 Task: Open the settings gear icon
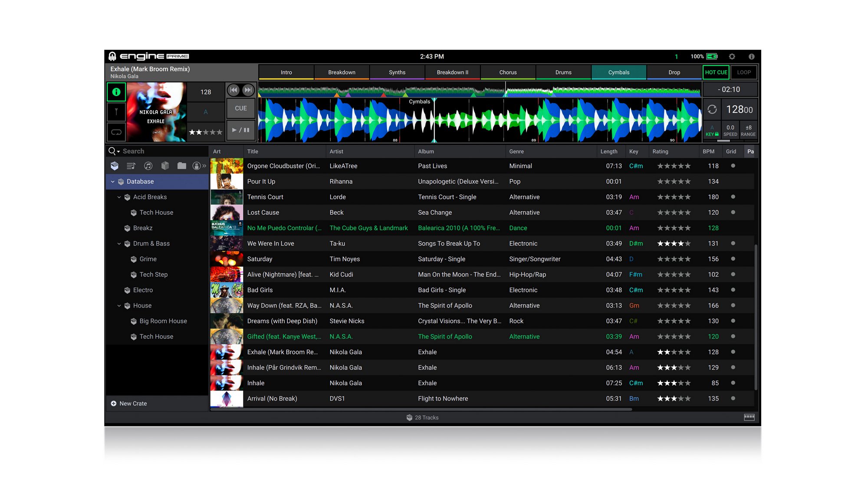pyautogui.click(x=732, y=56)
